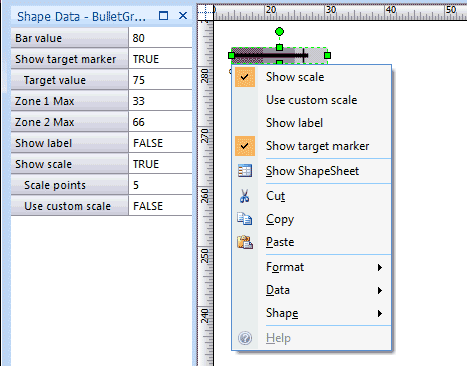Image resolution: width=467 pixels, height=366 pixels.
Task: Click the Zone 1 Max row label
Action: [70, 101]
